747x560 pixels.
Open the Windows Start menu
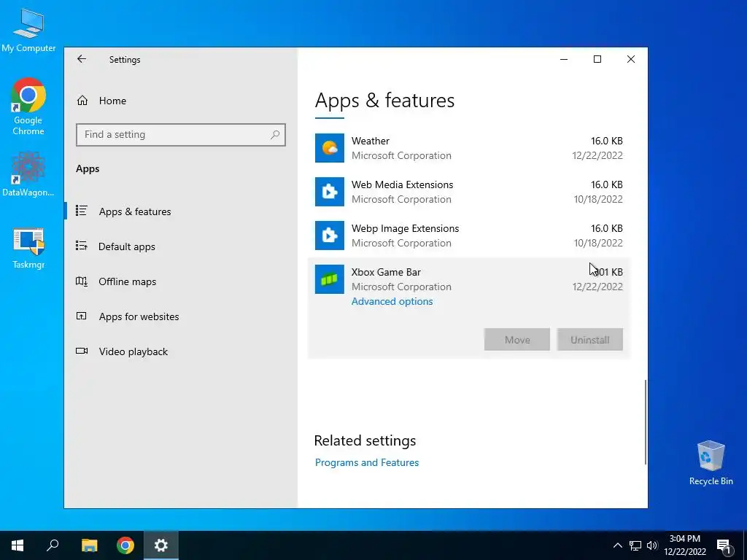(18, 545)
